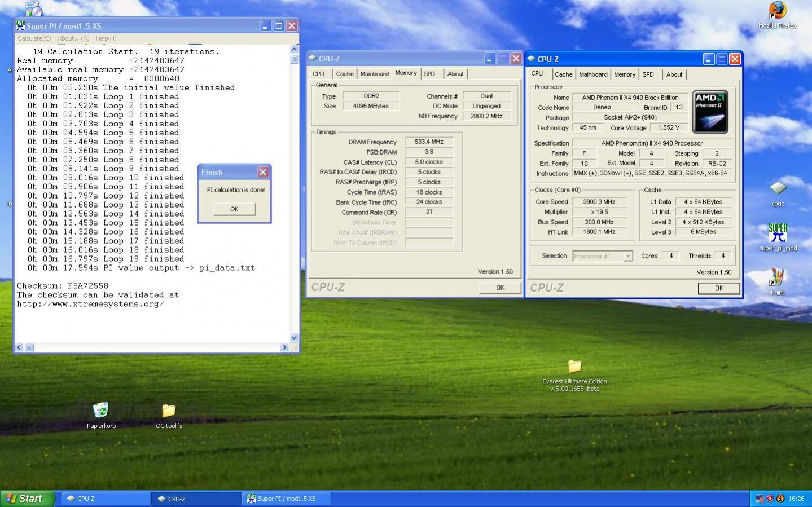Screen dimensions: 812x507
Task: Select the About tab in memory CPU-Z window
Action: (455, 74)
